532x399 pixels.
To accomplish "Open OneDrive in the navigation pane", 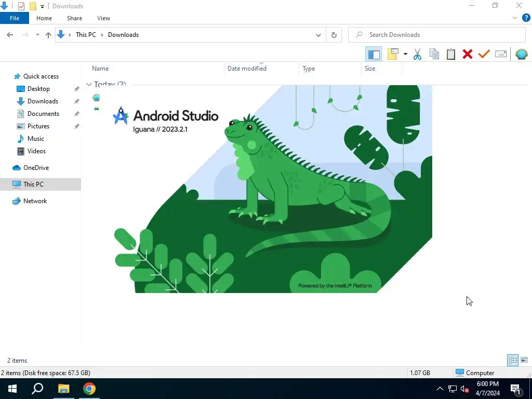I will tap(36, 168).
